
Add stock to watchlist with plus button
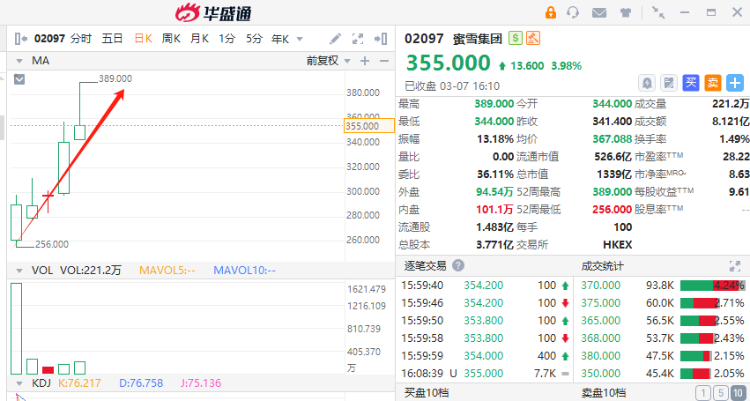tap(735, 83)
